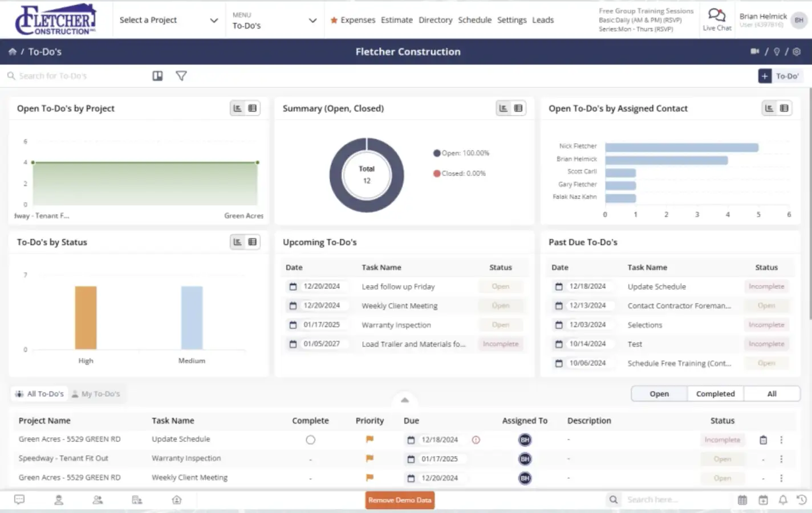
Task: Click the magnifier icon in bottom search
Action: tap(613, 500)
